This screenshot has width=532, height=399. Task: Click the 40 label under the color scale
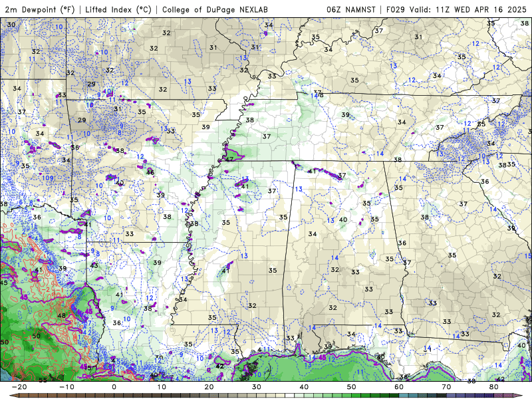pyautogui.click(x=304, y=387)
